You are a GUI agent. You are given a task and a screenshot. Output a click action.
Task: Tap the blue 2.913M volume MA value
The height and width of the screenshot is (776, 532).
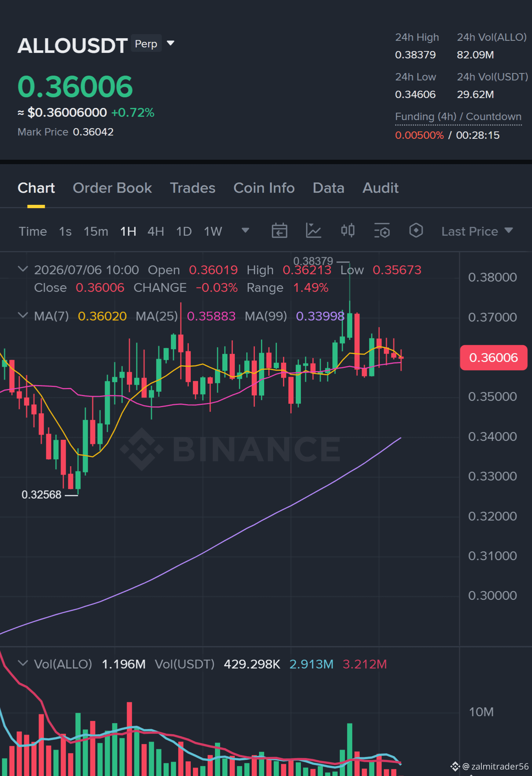(311, 664)
